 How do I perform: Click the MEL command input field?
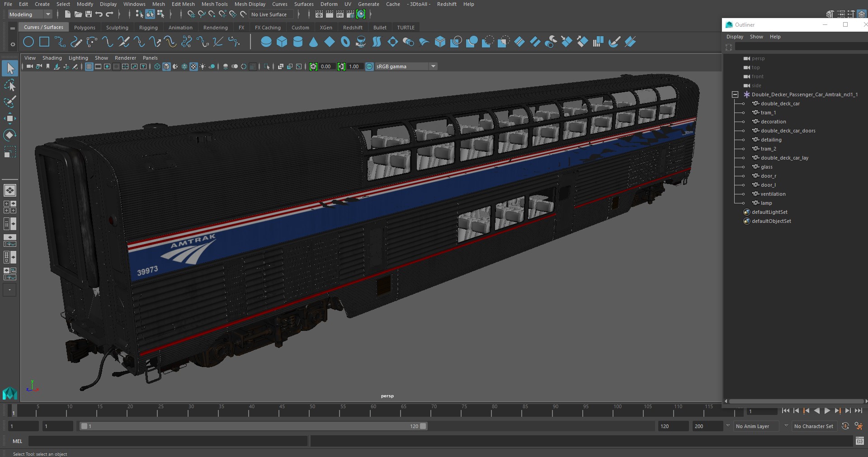[168, 441]
